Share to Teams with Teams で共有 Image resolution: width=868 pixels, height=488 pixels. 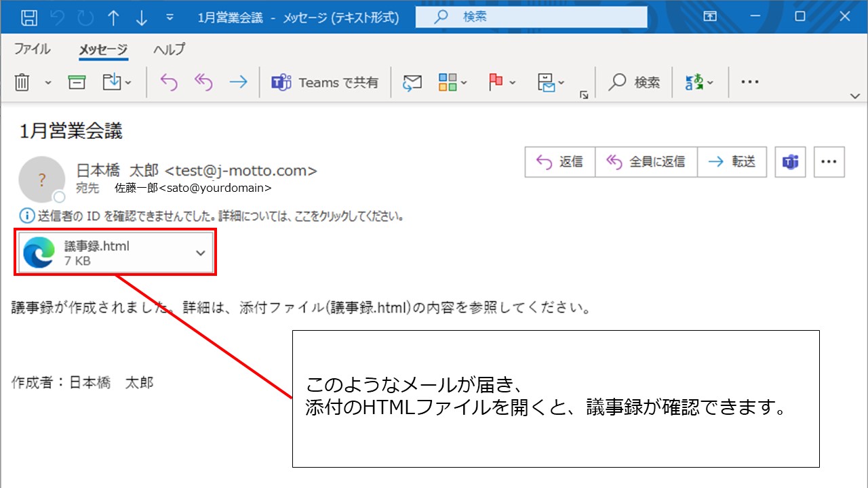tap(325, 83)
